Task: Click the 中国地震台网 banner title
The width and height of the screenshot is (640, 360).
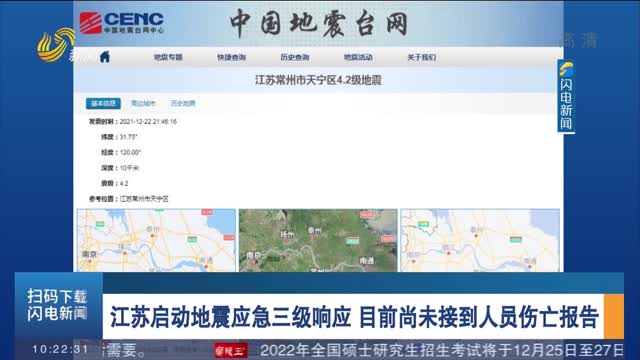Action: tap(319, 23)
